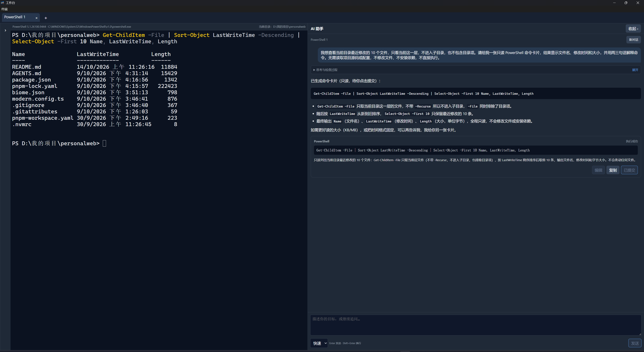Expand the left sidebar chevron
This screenshot has width=644, height=352.
coord(5,31)
